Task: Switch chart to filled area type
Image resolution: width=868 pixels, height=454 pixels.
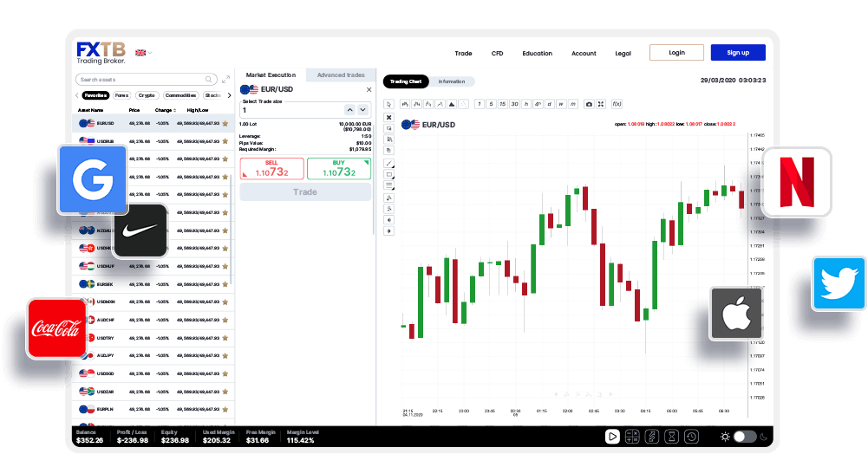Action: (x=452, y=104)
